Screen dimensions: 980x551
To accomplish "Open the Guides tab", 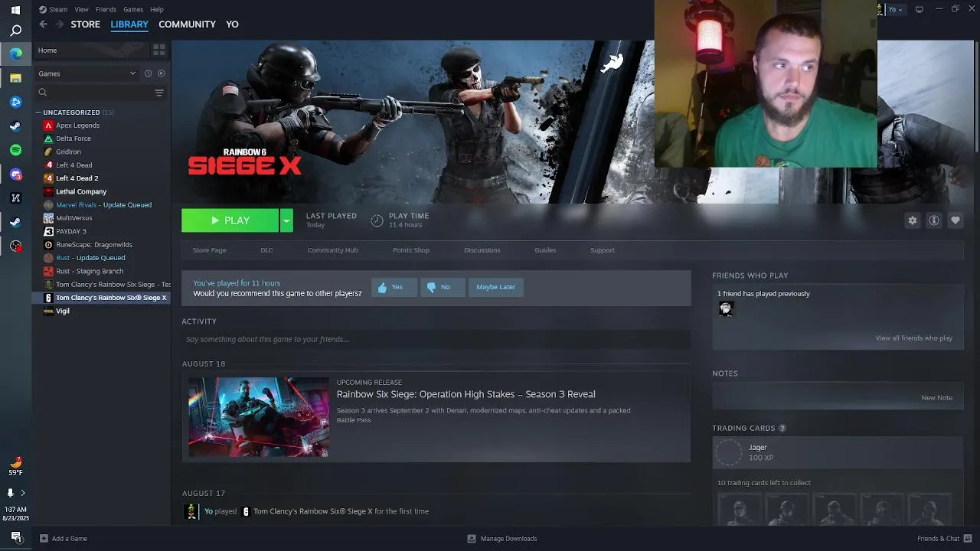I will [x=545, y=250].
